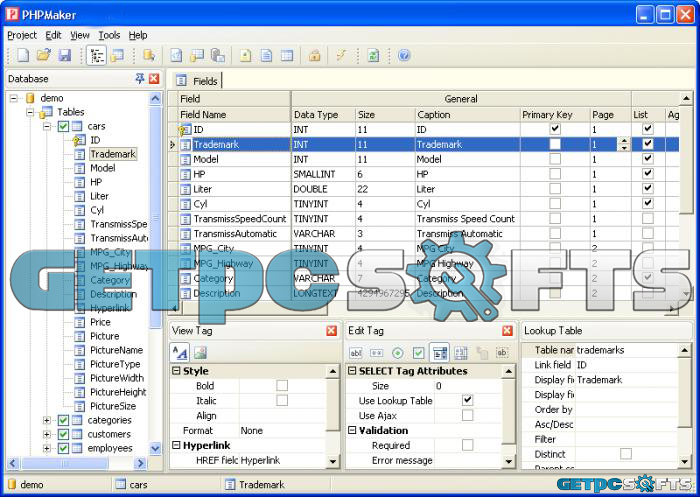Collapse the cars table node
This screenshot has width=700, height=497.
[47, 126]
